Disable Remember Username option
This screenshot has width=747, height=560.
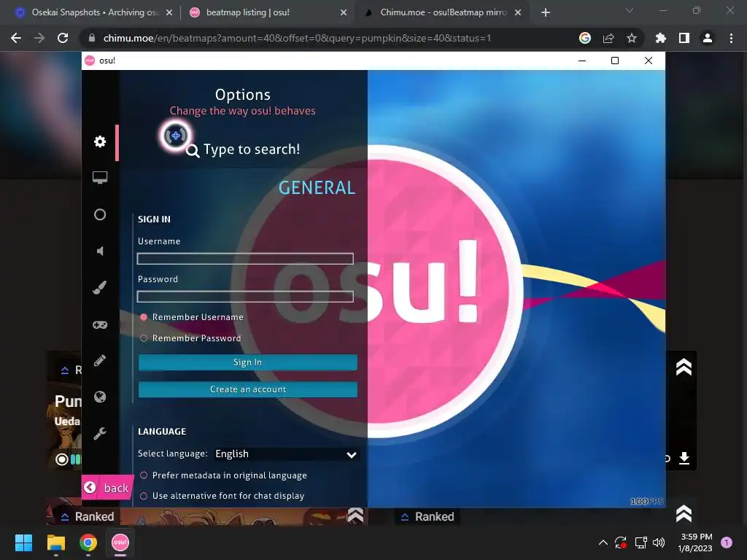pos(144,317)
